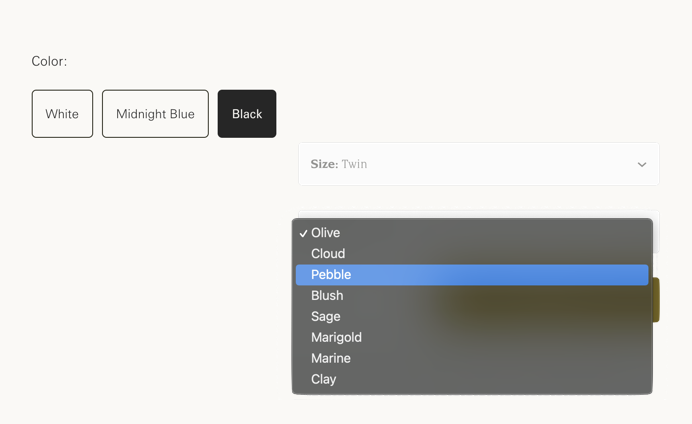Screen dimensions: 692x424
Task: Open the Size: Twin dropdown
Action: pyautogui.click(x=479, y=164)
